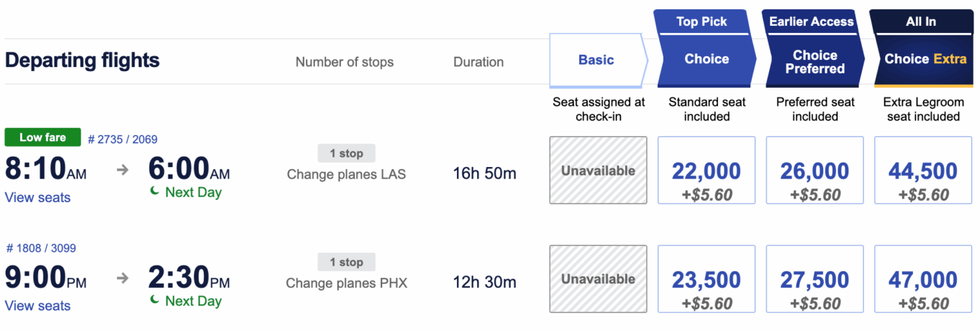Choose the 26,000 points Choice Preferred fare
The height and width of the screenshot is (331, 980).
(815, 170)
